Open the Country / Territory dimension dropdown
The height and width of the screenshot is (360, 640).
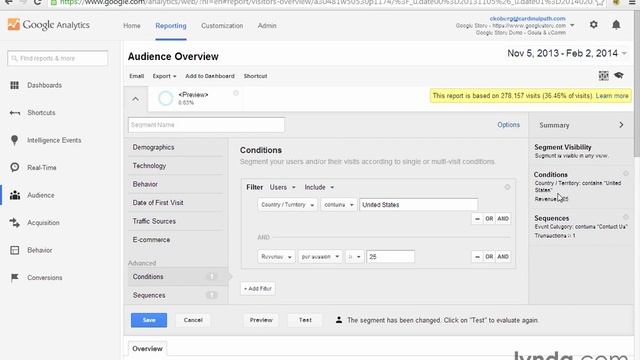(x=287, y=205)
